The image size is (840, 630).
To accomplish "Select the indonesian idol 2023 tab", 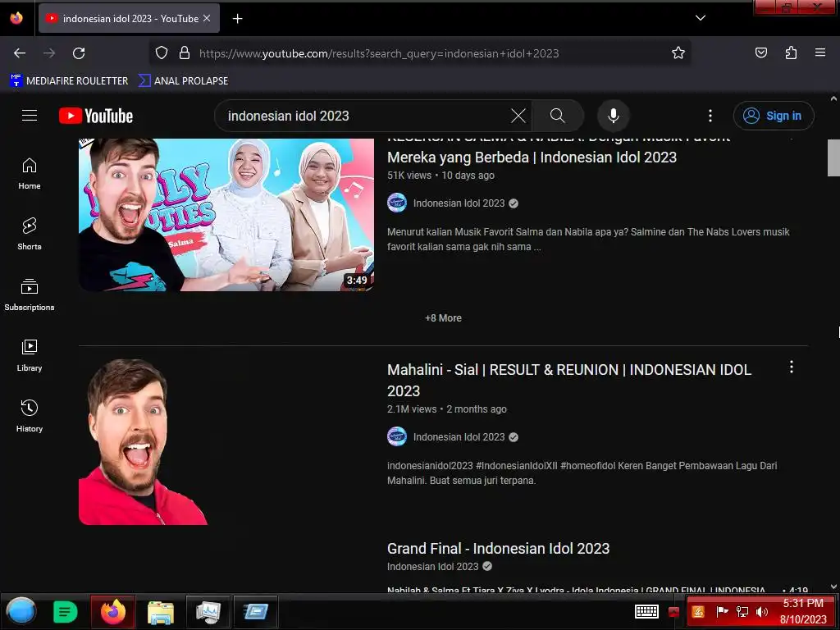I will click(129, 18).
